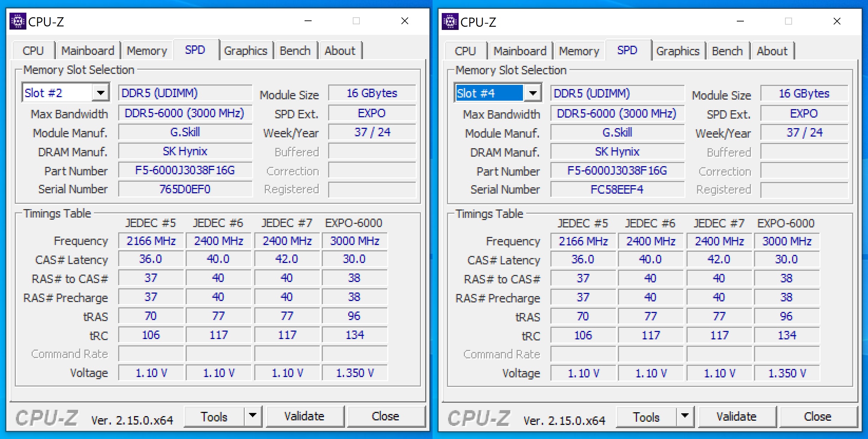This screenshot has width=868, height=439.
Task: Select SPD tab in left window
Action: click(x=195, y=50)
